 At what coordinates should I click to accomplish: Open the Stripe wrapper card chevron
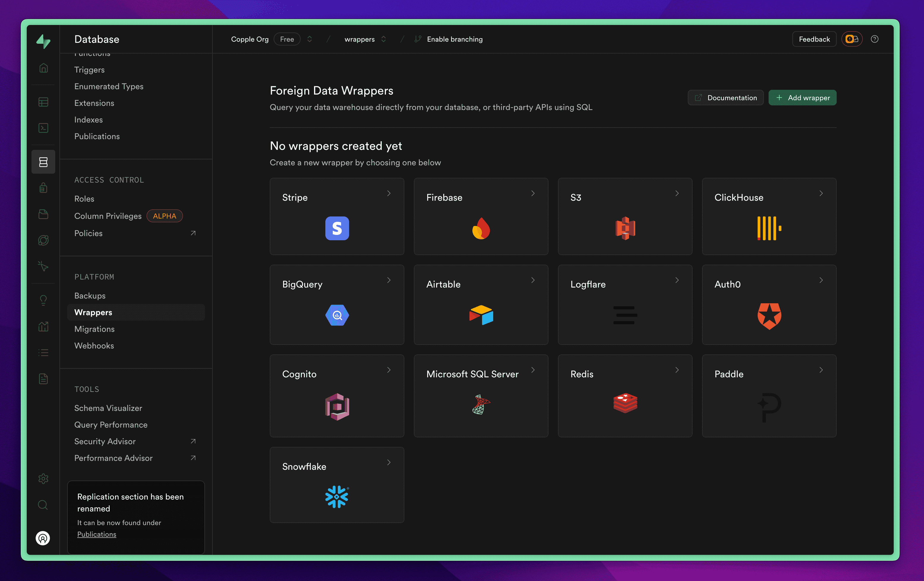pyautogui.click(x=389, y=194)
